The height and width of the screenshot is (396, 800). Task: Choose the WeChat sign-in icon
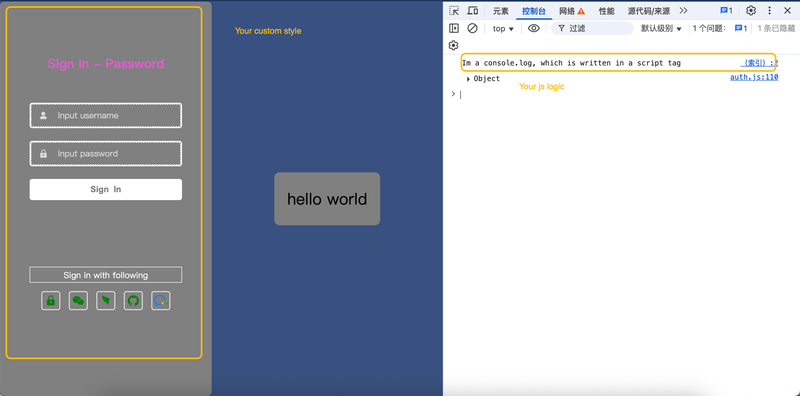click(78, 301)
